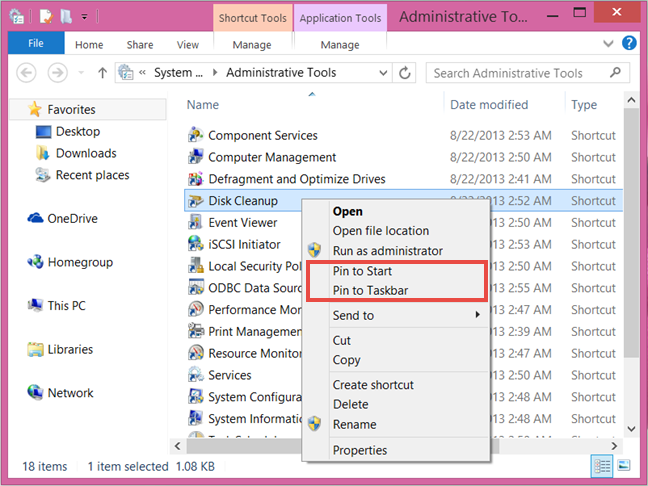Click the ODBC Data Sources icon
Viewport: 648px width, 486px height.
tap(195, 288)
